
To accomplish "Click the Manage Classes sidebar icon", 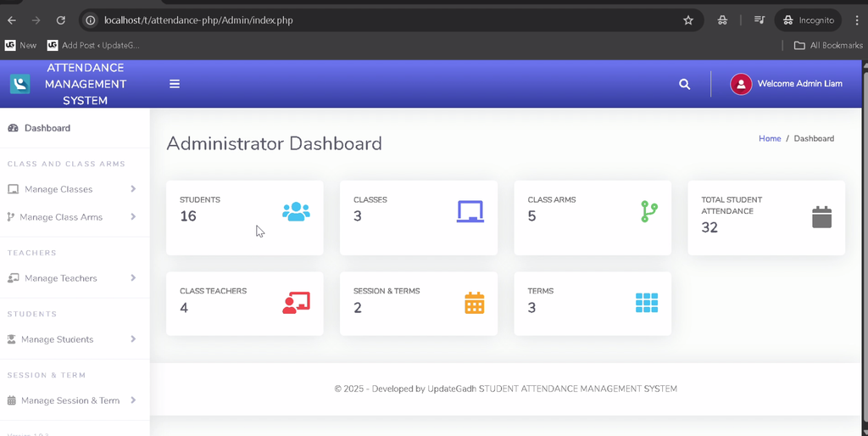I will 13,189.
